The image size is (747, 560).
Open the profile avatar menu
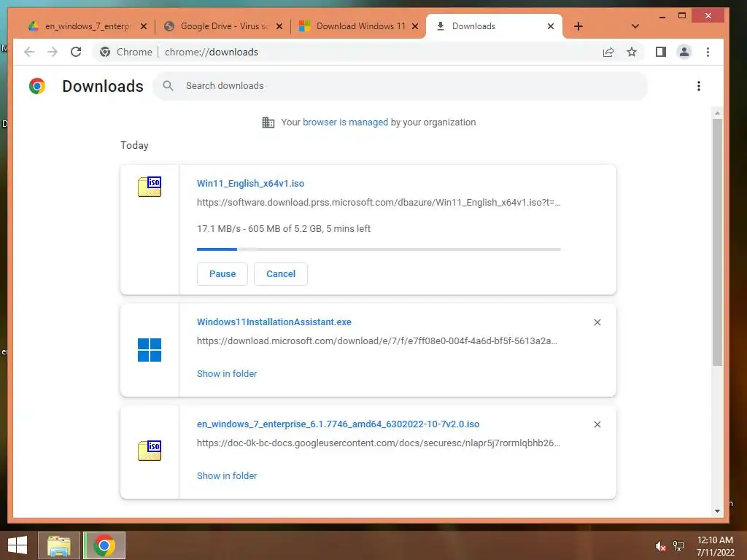click(x=684, y=52)
